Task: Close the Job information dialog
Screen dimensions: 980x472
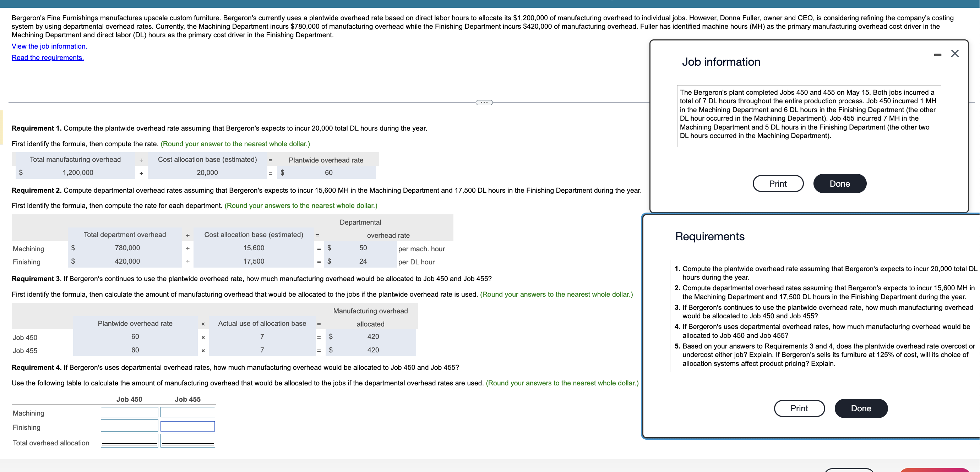Action: (x=954, y=54)
